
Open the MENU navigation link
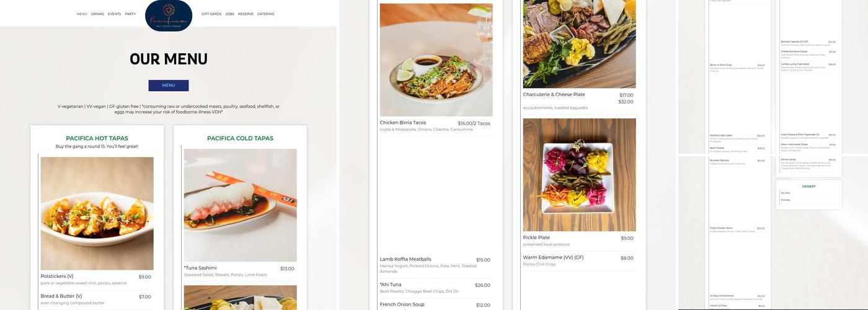(x=82, y=14)
